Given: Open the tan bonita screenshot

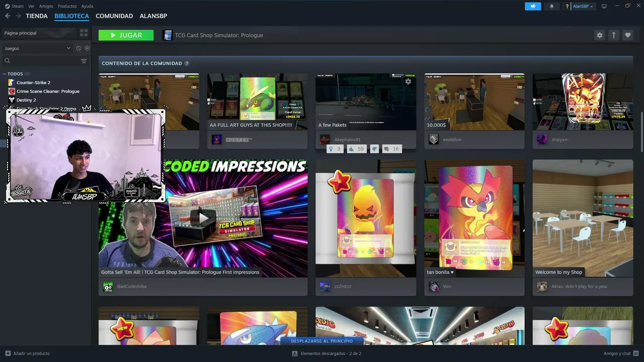Looking at the screenshot, I should 474,218.
